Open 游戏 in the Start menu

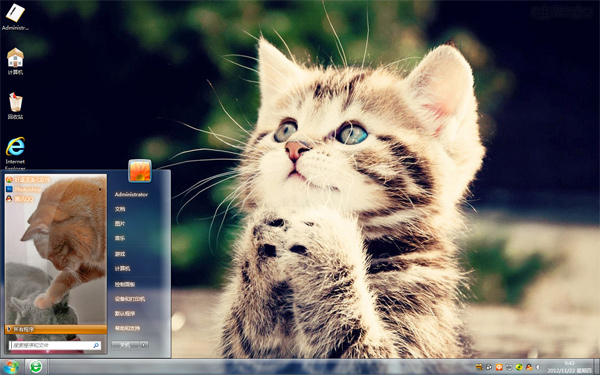[120, 254]
